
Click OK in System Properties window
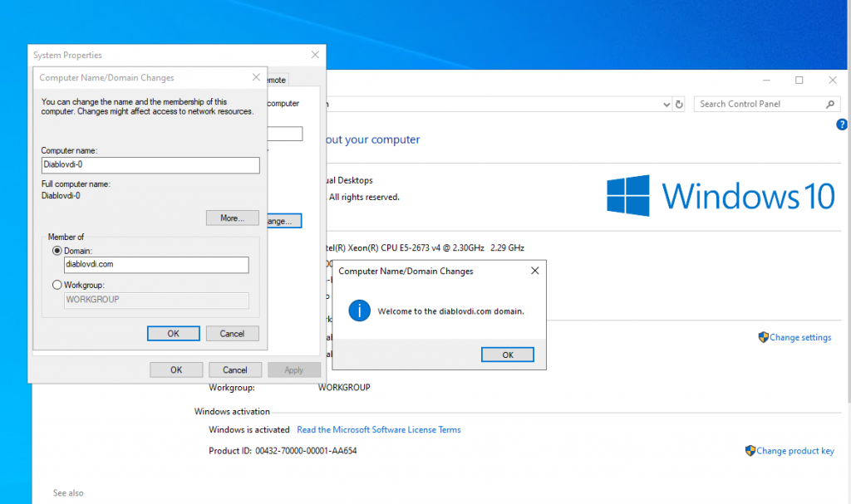click(176, 370)
